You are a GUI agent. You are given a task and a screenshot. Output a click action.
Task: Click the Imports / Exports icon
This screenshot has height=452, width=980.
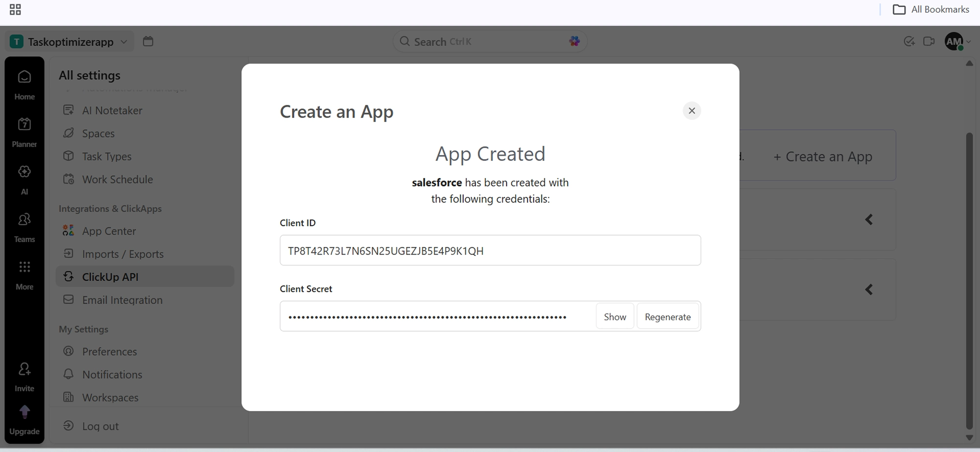[x=68, y=254]
